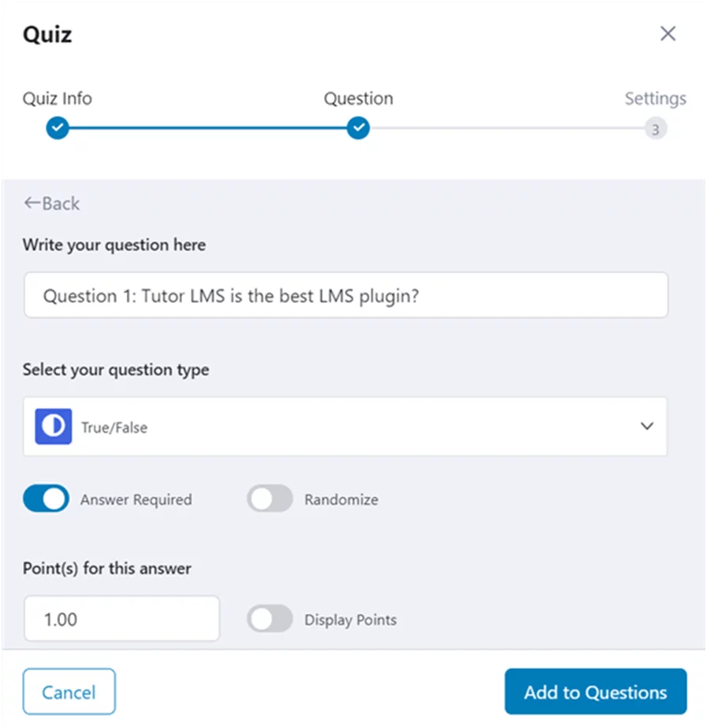Close the Quiz dialog
The image size is (707, 728).
point(668,33)
